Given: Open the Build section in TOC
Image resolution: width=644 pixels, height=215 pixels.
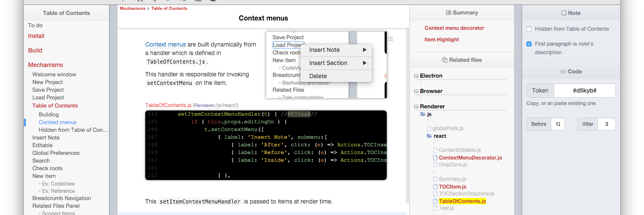Looking at the screenshot, I should [x=35, y=50].
